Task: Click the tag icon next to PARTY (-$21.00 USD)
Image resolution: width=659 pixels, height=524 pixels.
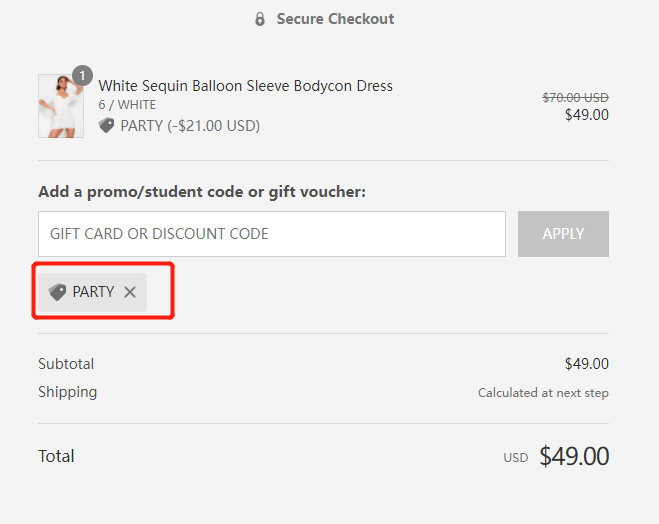Action: coord(107,125)
